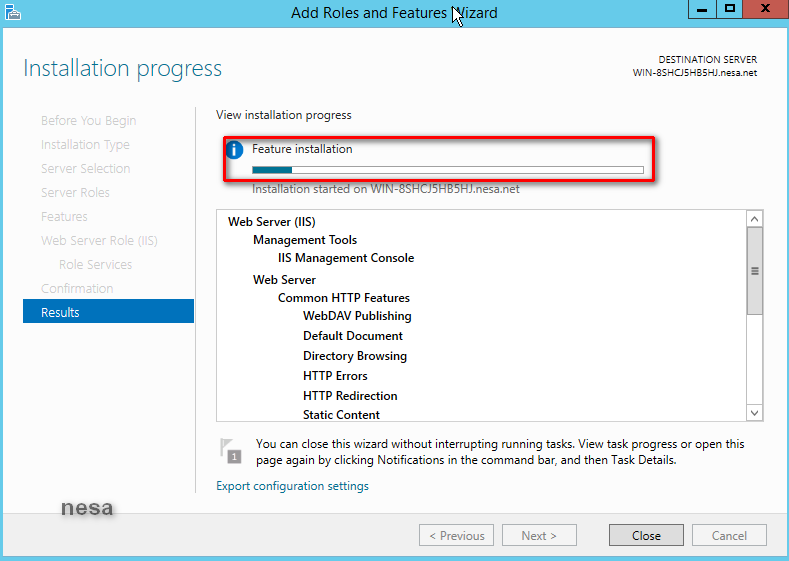Click the Close button
This screenshot has height=561, width=789.
[646, 535]
